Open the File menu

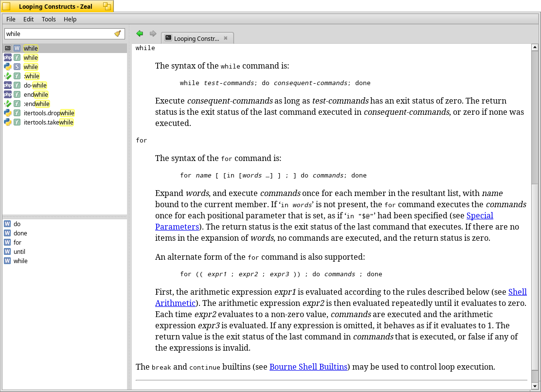pos(11,19)
